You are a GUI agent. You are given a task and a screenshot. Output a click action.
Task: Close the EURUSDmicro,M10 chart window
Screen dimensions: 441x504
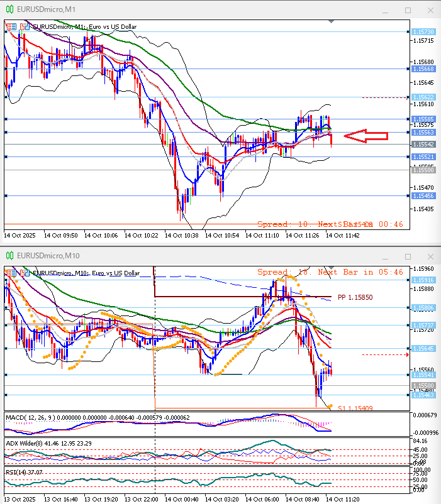pyautogui.click(x=430, y=256)
